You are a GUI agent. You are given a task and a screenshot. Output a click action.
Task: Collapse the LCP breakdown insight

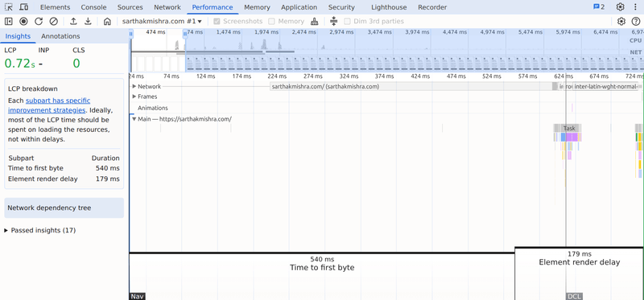pyautogui.click(x=33, y=88)
